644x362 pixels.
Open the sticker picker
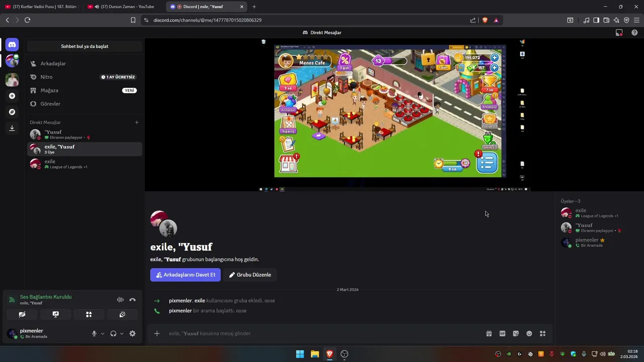click(516, 333)
